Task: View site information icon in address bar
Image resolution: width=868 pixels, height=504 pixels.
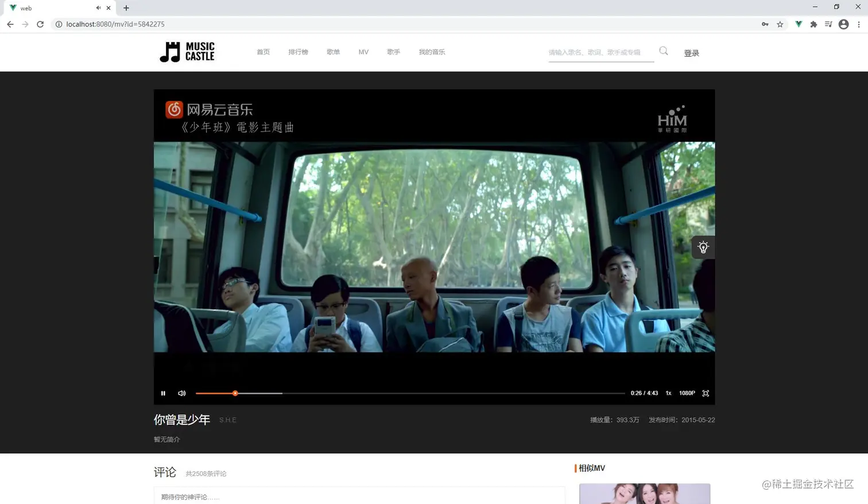Action: click(59, 24)
